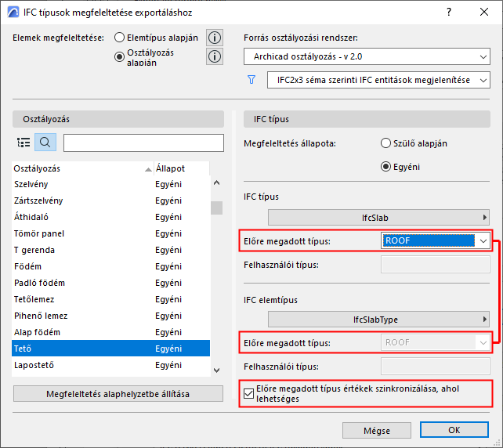Click the OK button
This screenshot has width=503, height=448.
pos(454,430)
